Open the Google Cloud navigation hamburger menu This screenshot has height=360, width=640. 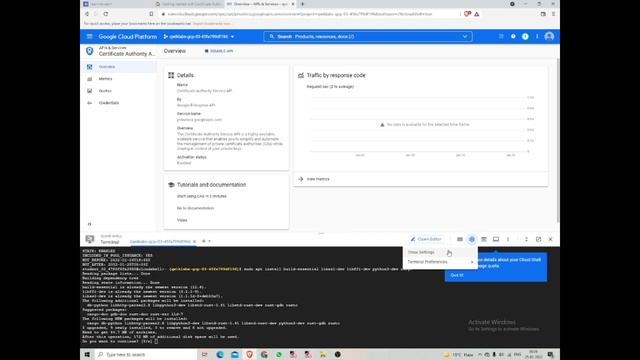89,36
